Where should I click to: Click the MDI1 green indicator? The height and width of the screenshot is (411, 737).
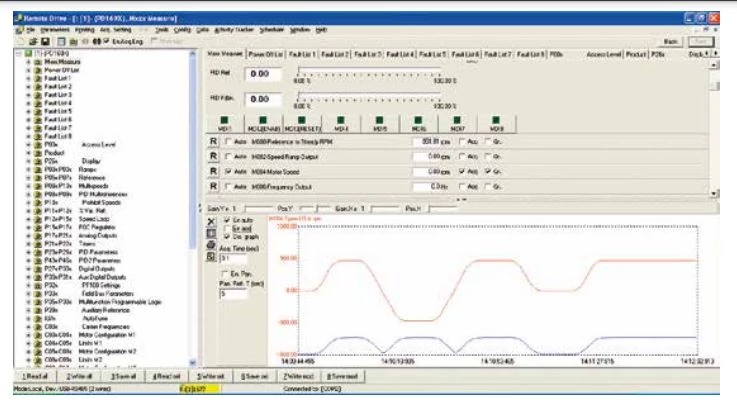pos(225,120)
